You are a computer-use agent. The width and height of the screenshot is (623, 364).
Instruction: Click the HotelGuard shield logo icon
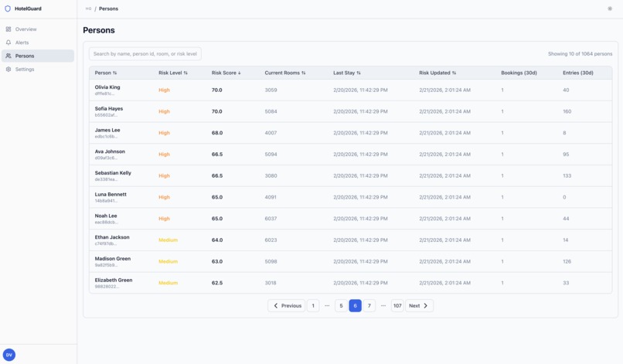pyautogui.click(x=8, y=9)
